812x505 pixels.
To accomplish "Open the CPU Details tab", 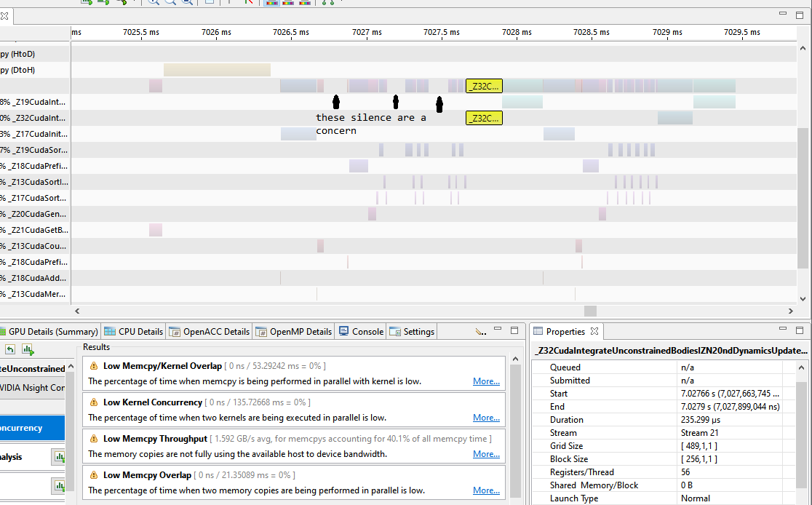I will click(x=134, y=332).
